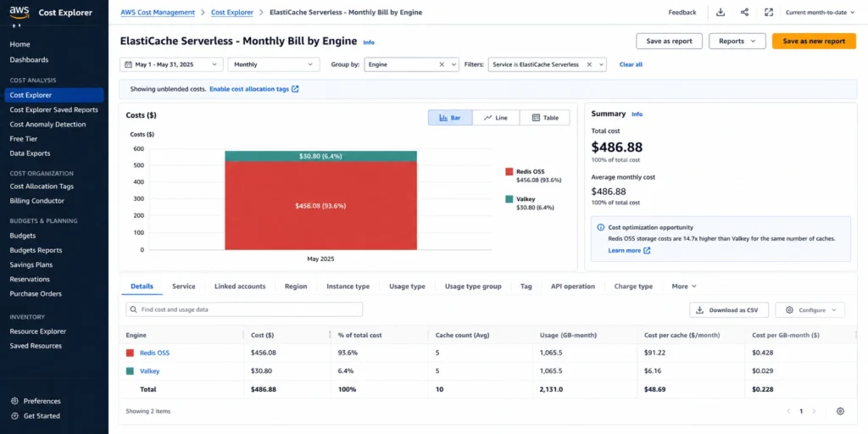Screen dimensions: 868x434
Task: Click the Info link beside the page title
Action: [x=369, y=42]
